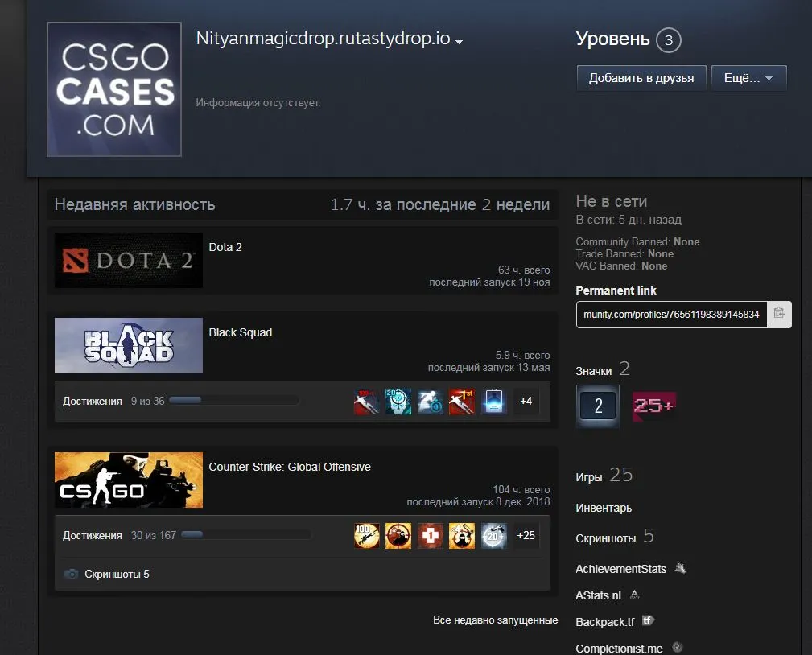Click the CS:GO achievement progress bar
This screenshot has height=655, width=812.
[x=245, y=535]
